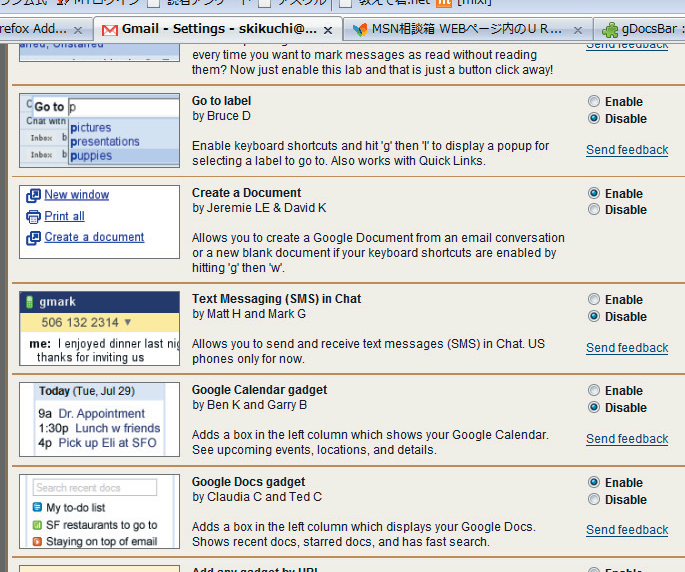The width and height of the screenshot is (685, 572).
Task: Enable the Create a Document lab
Action: (x=594, y=193)
